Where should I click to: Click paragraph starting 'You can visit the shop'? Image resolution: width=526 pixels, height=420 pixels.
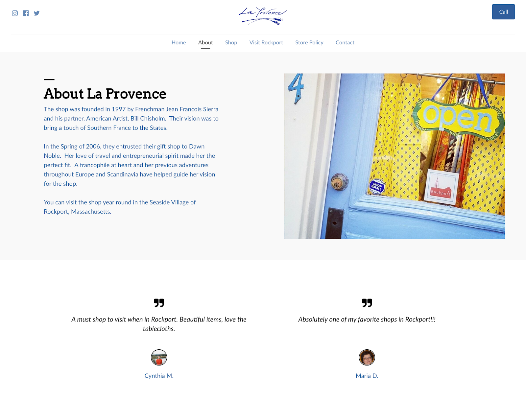pos(120,207)
